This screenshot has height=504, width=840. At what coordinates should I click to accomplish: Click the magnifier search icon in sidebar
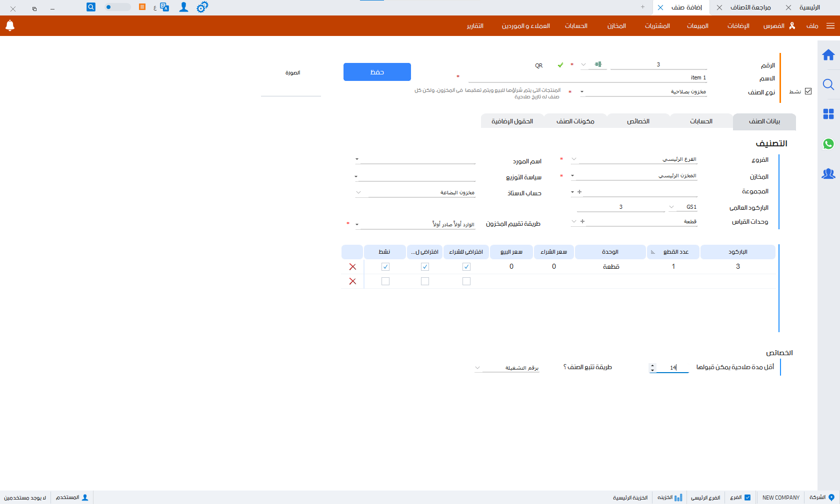pos(828,84)
